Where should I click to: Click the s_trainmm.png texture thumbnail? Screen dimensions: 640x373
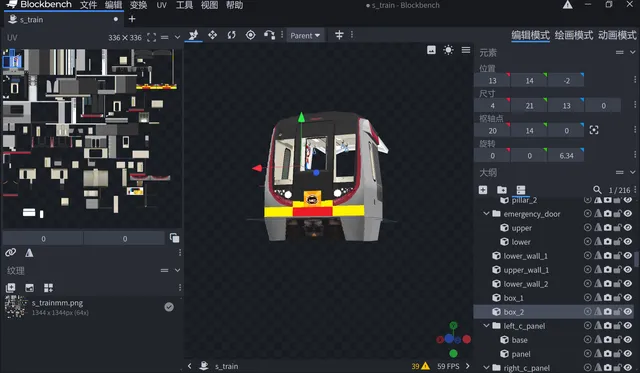coord(16,306)
